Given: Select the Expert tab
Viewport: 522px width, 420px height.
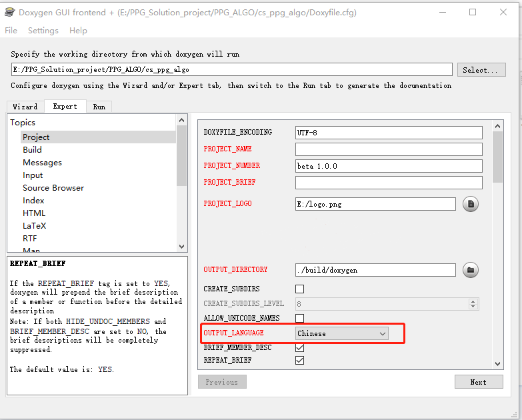Looking at the screenshot, I should pos(65,106).
